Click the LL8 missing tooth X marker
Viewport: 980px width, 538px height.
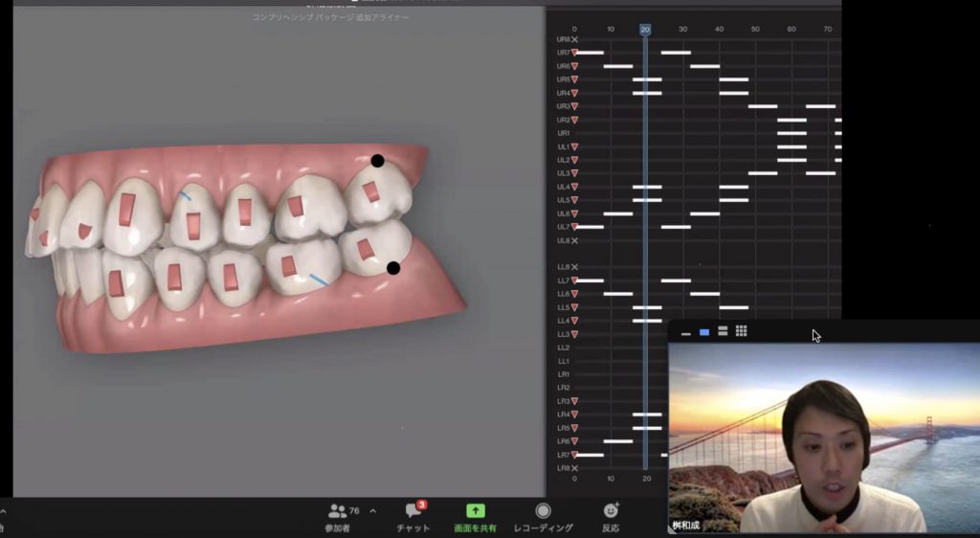(574, 267)
